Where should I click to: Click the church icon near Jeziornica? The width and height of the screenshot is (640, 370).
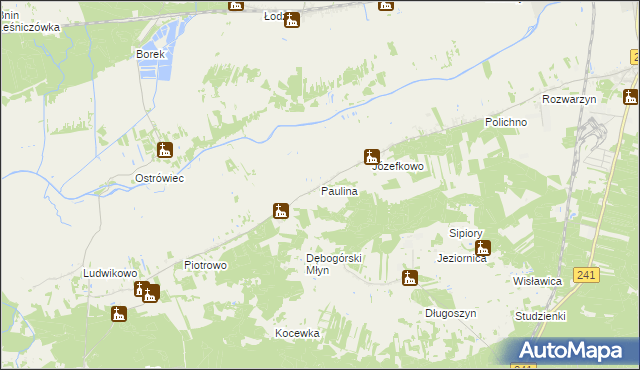[483, 248]
